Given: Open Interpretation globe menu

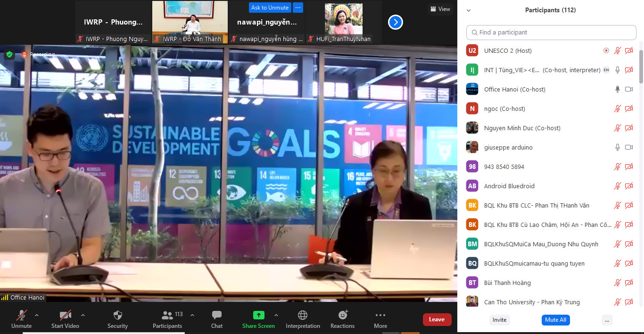Looking at the screenshot, I should (x=303, y=319).
